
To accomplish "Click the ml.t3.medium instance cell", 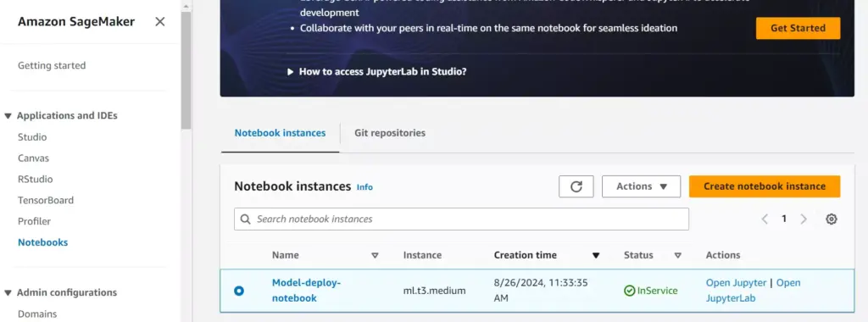I will [x=434, y=291].
